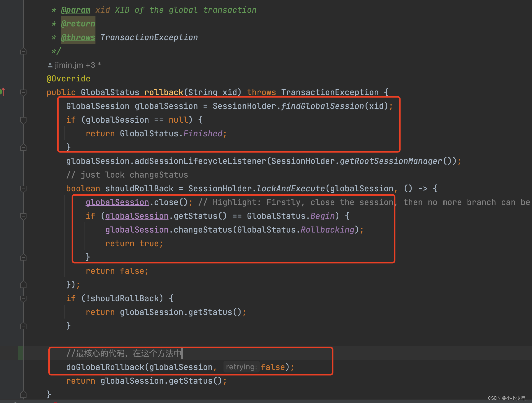Click the overriding method gutter icon

(x=2, y=92)
